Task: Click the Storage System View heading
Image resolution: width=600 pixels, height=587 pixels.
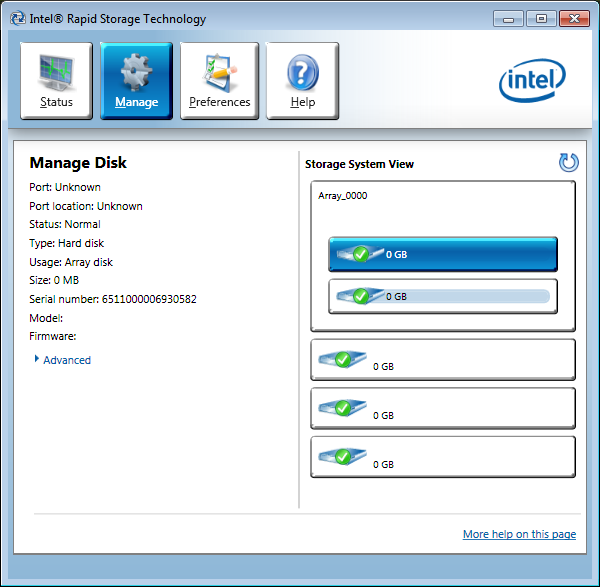Action: click(x=359, y=164)
